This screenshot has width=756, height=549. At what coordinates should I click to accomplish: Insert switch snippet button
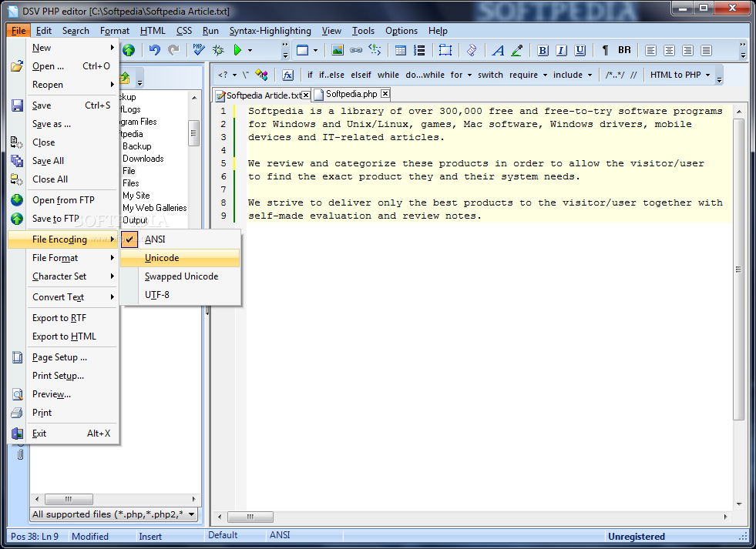click(x=490, y=75)
